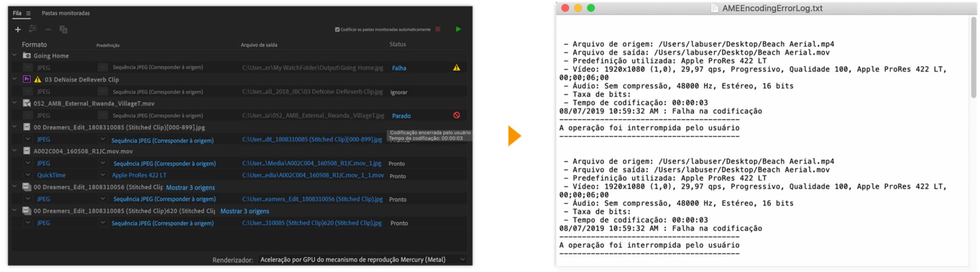Click file icon of 052_AMB_External_Rwanda_VillageT.mov

click(27, 103)
